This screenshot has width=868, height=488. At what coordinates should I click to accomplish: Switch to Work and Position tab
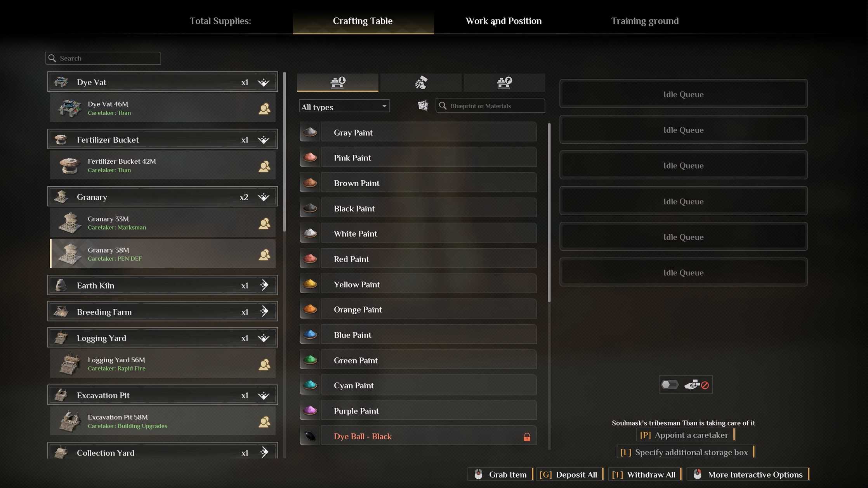(x=503, y=21)
